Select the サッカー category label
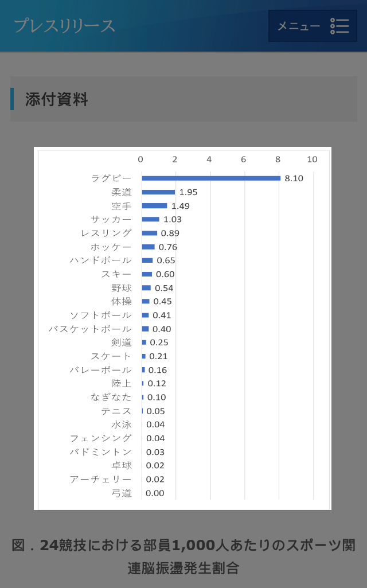Viewport: 367px width, 588px height. 111,219
